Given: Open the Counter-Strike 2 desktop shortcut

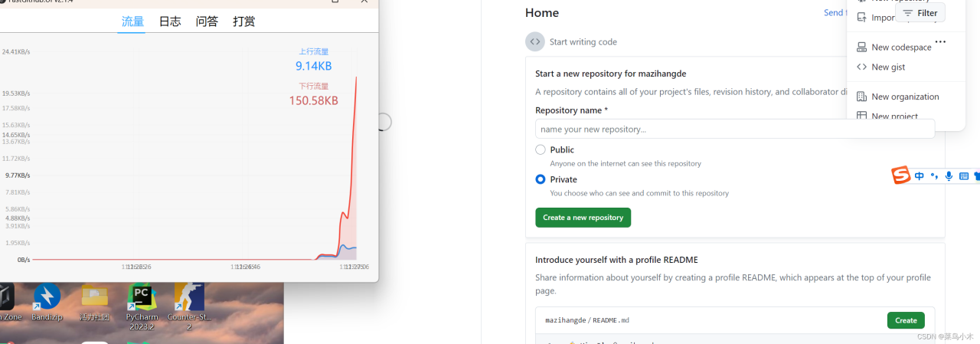Looking at the screenshot, I should (x=188, y=299).
